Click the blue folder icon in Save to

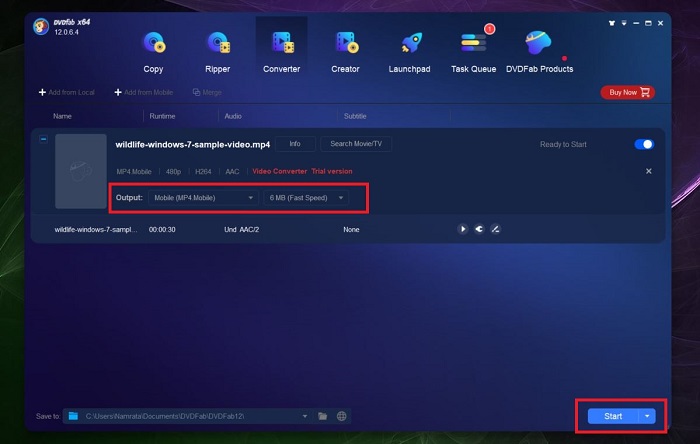pos(73,416)
